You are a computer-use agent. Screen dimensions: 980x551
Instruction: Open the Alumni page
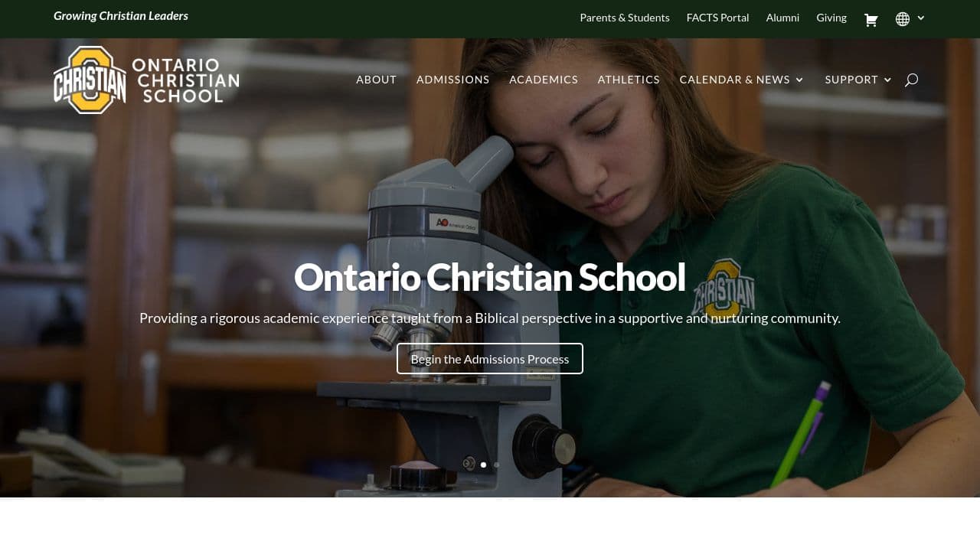point(782,18)
